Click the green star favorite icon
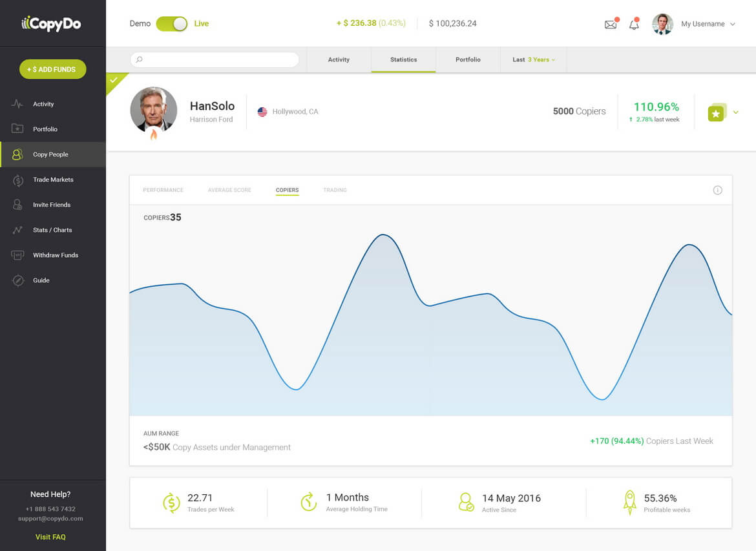756x551 pixels. [717, 113]
